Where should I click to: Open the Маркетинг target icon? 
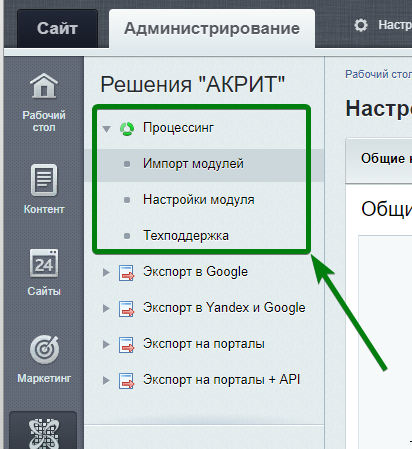click(44, 349)
